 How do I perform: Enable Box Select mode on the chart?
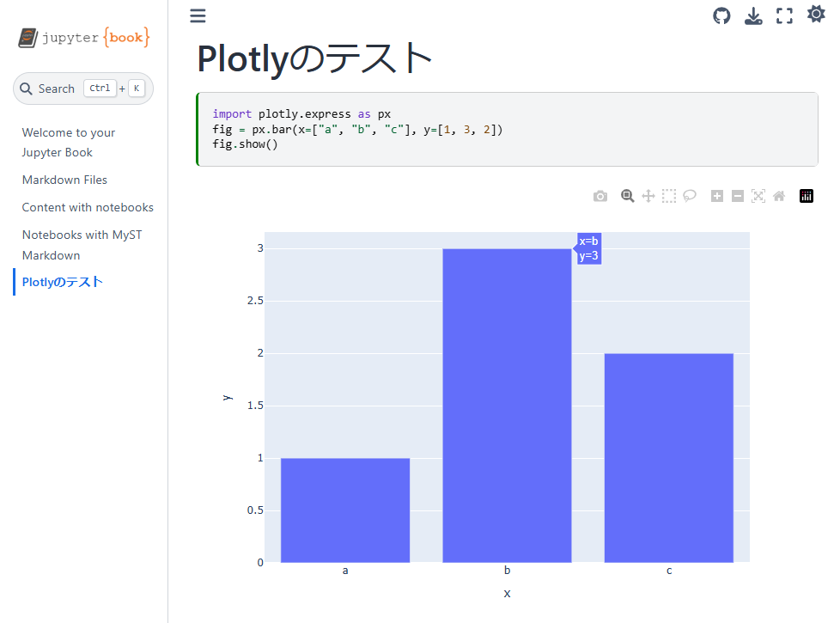click(668, 195)
